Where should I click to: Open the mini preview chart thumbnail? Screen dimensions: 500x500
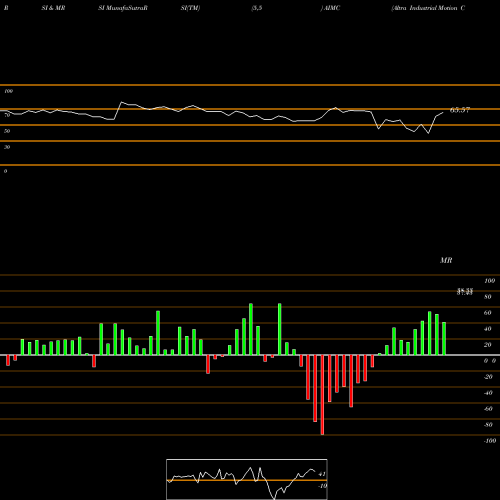(247, 479)
